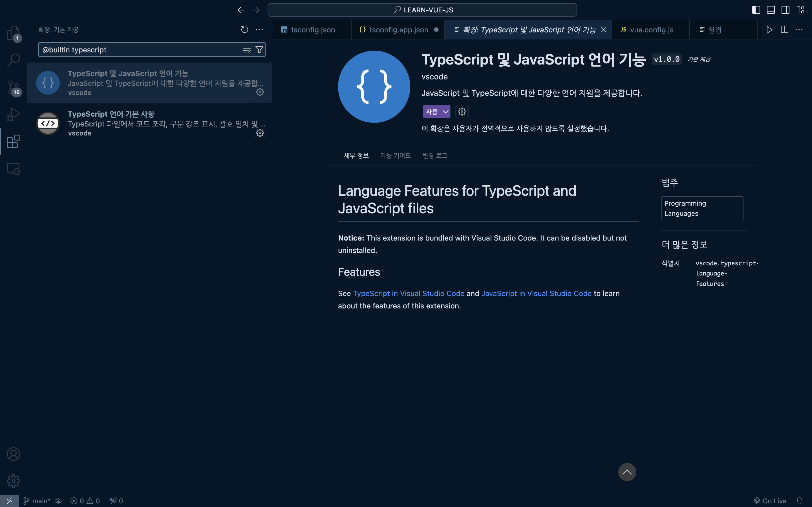Switch to 기능 기여도 tab
Screen dimensions: 812x507
(x=395, y=155)
